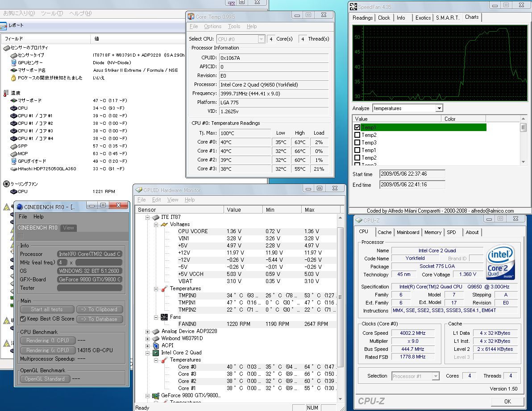Expand the Analog Device ADP3228 tree node

coord(148,332)
